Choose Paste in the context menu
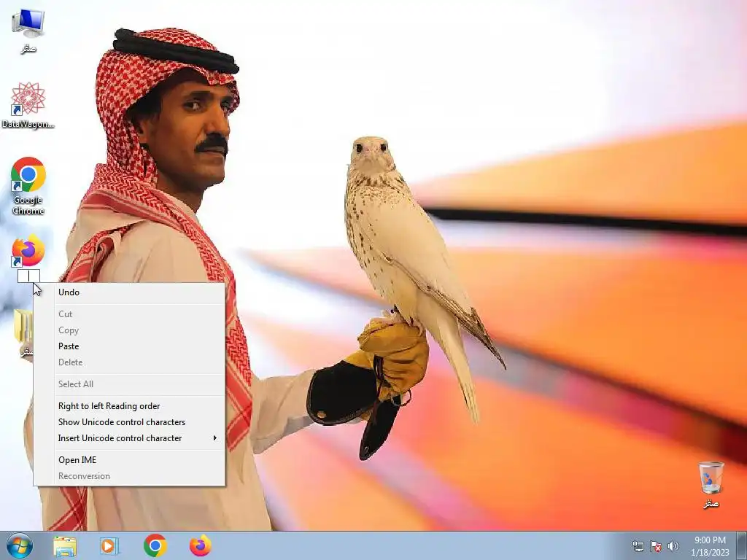 click(129, 346)
